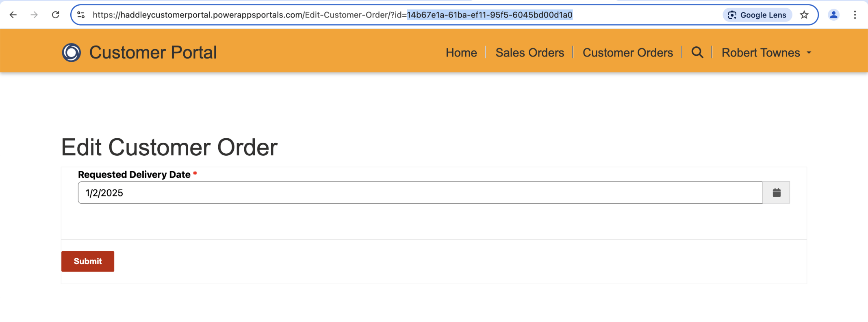
Task: Click the browser back arrow
Action: click(13, 15)
